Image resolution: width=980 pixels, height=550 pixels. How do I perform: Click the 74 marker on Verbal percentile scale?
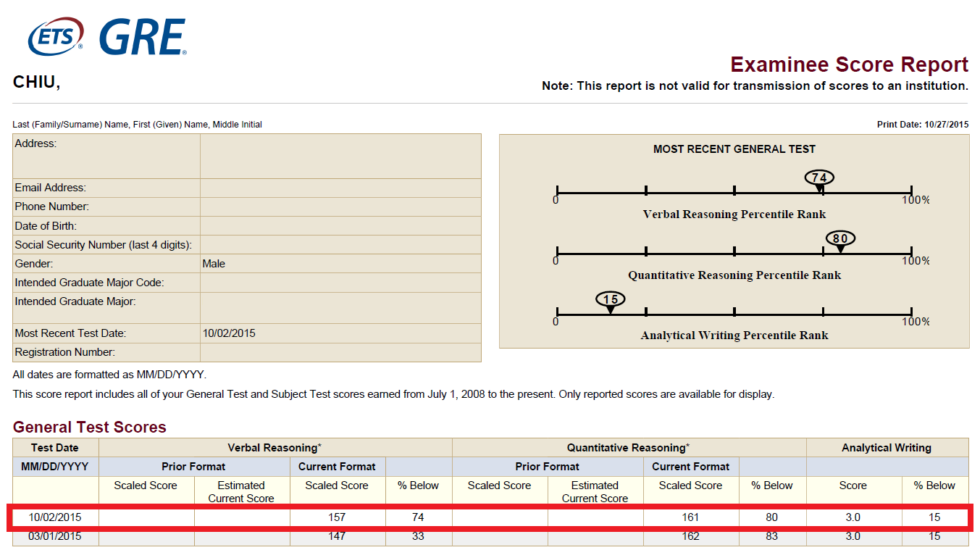tap(819, 178)
